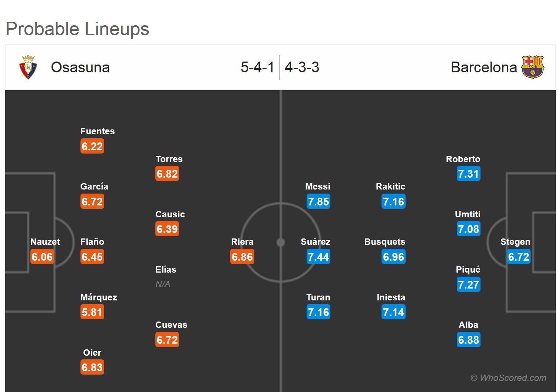Click Márquez's 5.81 rating badge
The width and height of the screenshot is (558, 392).
[92, 312]
